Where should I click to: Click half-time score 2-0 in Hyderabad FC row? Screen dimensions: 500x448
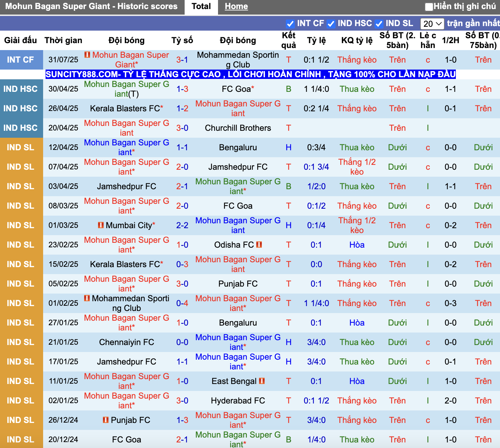point(451,401)
